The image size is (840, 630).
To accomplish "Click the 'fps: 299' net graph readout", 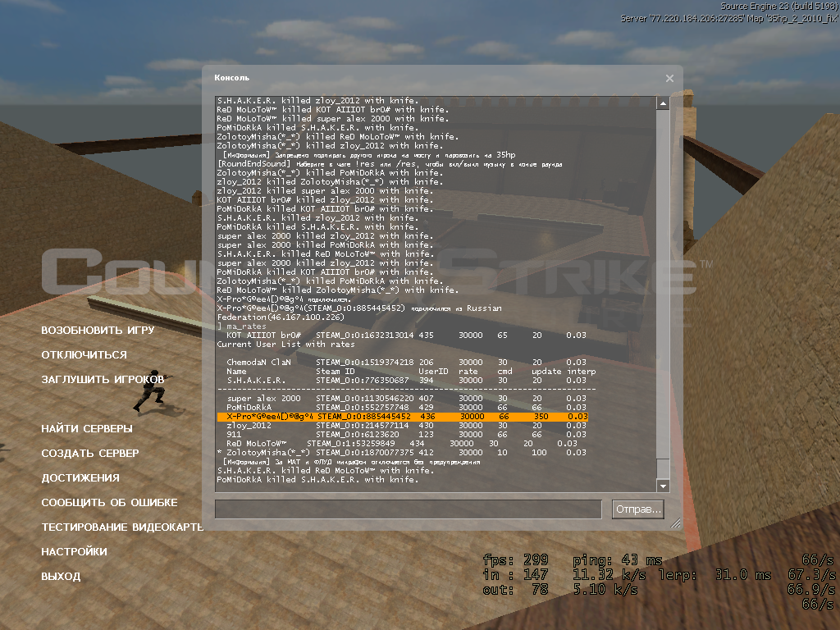I will (x=515, y=560).
